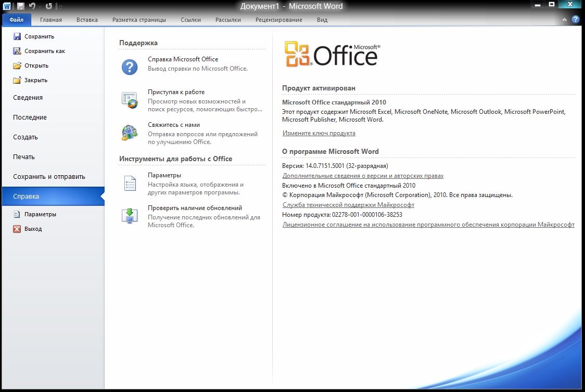Image resolution: width=585 pixels, height=392 pixels.
Task: Click the Сохранить как icon
Action: (17, 50)
